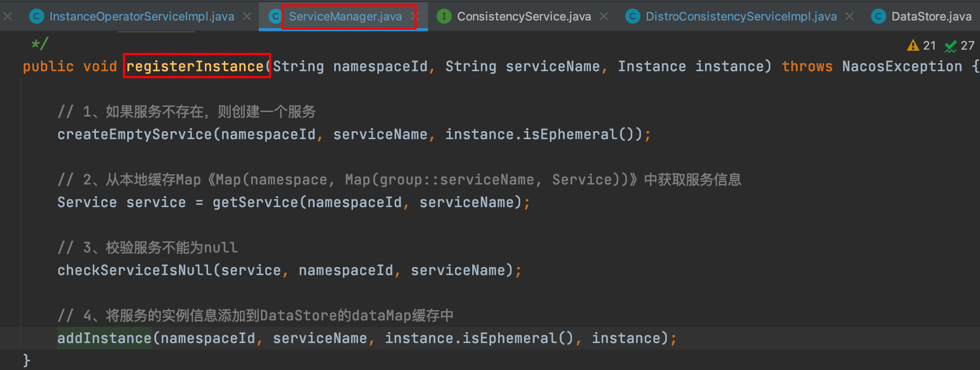Click the class icon on ServiceManager.java tab

[x=275, y=17]
